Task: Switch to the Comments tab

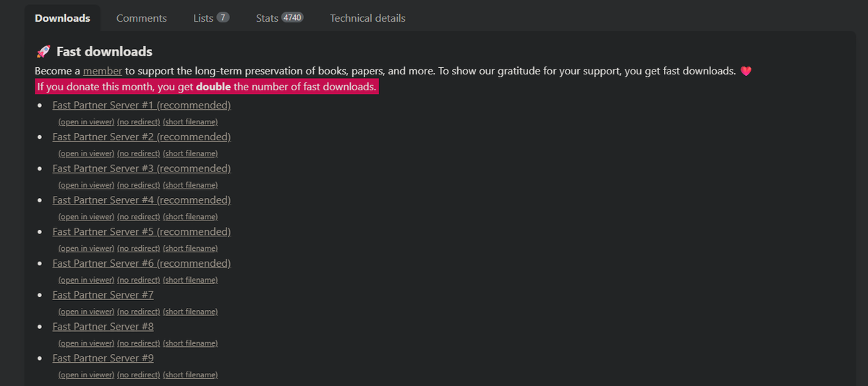Action: click(141, 18)
